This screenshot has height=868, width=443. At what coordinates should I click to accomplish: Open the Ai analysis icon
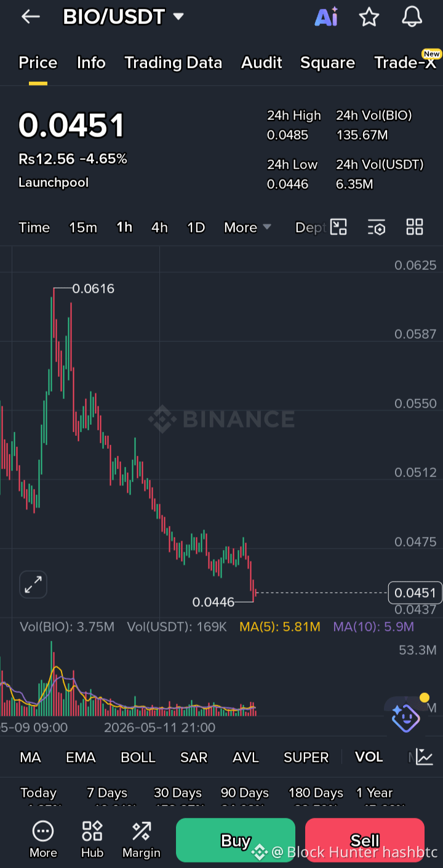pyautogui.click(x=326, y=17)
